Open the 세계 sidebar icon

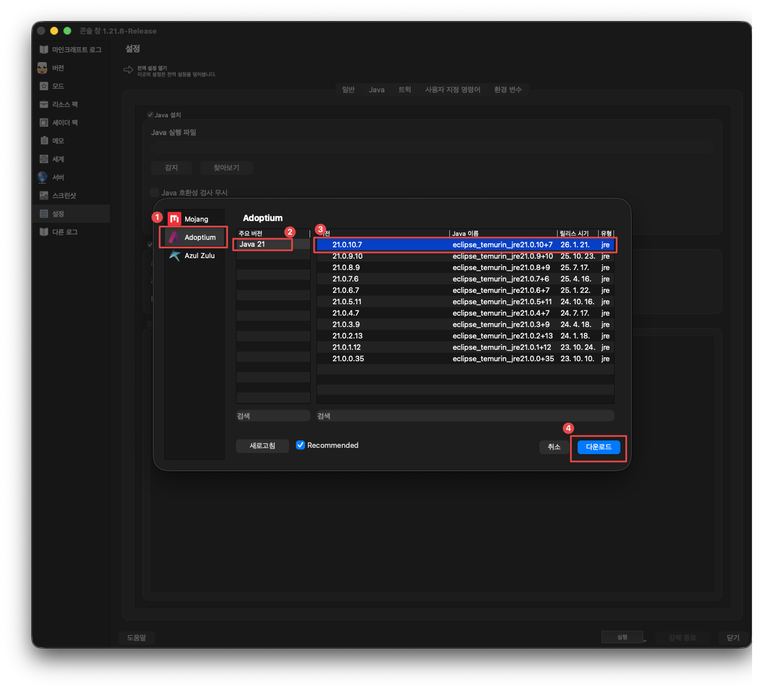(43, 159)
